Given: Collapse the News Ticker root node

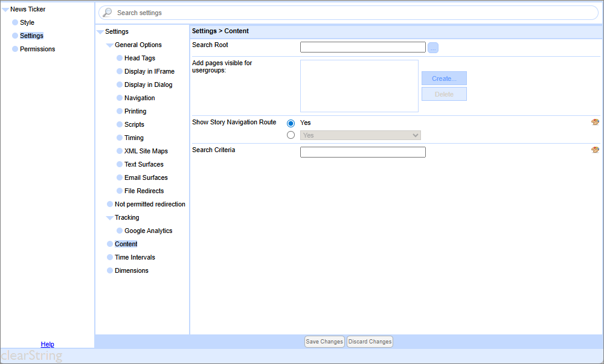Looking at the screenshot, I should click(5, 10).
